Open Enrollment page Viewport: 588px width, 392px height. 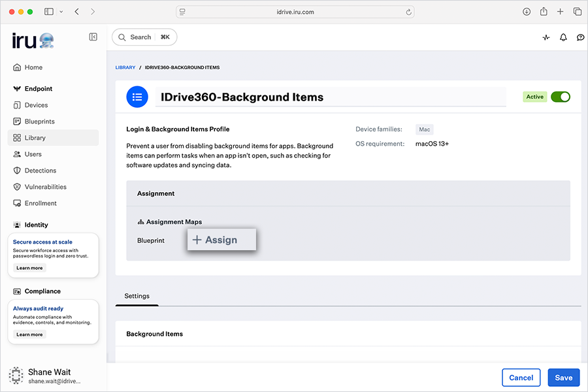click(x=53, y=203)
